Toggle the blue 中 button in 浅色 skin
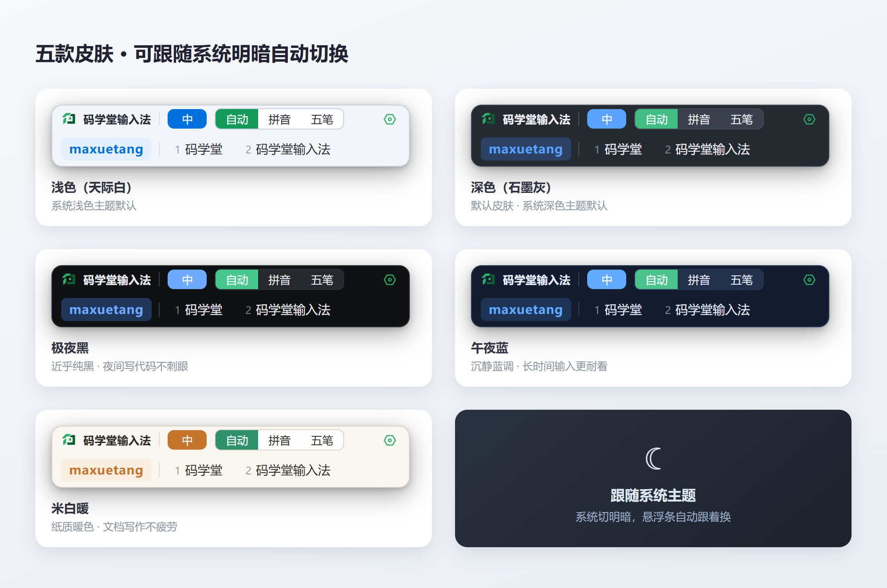The width and height of the screenshot is (887, 588). click(x=187, y=119)
